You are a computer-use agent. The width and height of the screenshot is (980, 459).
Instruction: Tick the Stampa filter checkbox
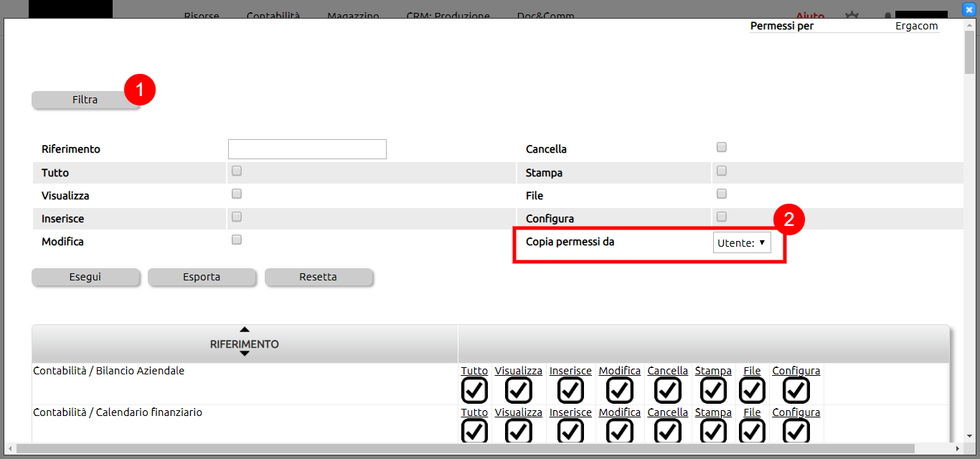point(722,171)
